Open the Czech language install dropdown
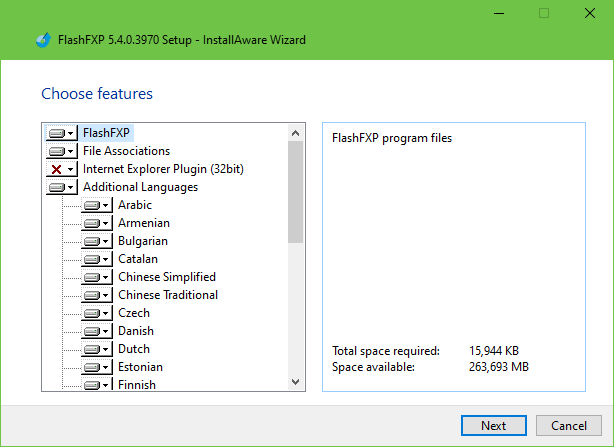Screen dimensions: 614x447 point(97,313)
